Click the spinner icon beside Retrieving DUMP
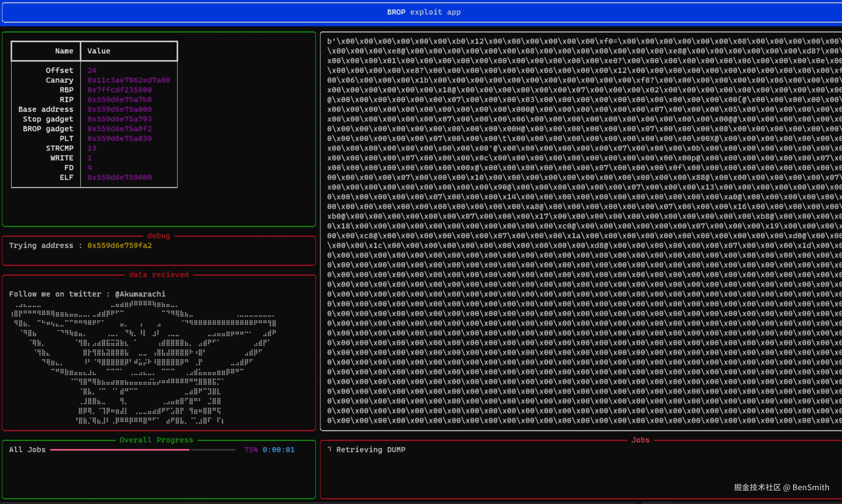 pyautogui.click(x=329, y=449)
